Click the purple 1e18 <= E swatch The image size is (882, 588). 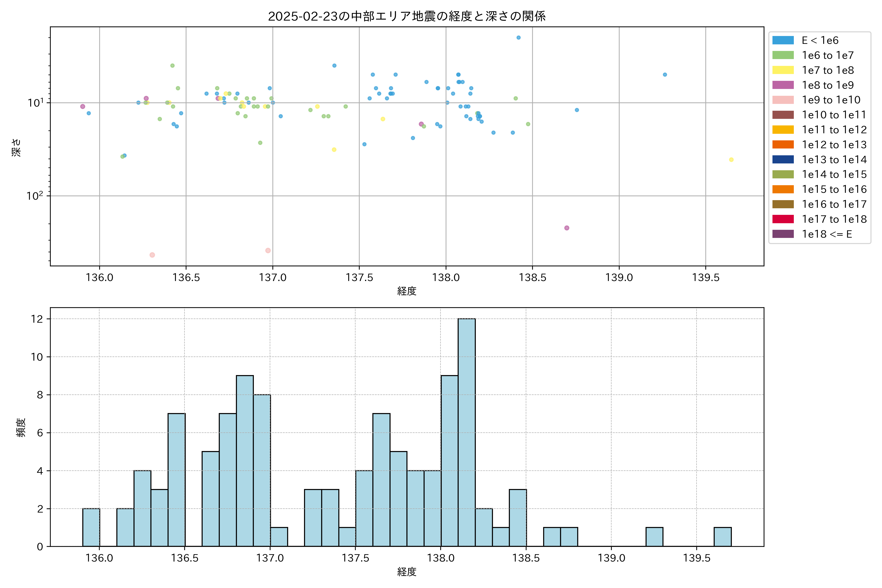coord(783,234)
